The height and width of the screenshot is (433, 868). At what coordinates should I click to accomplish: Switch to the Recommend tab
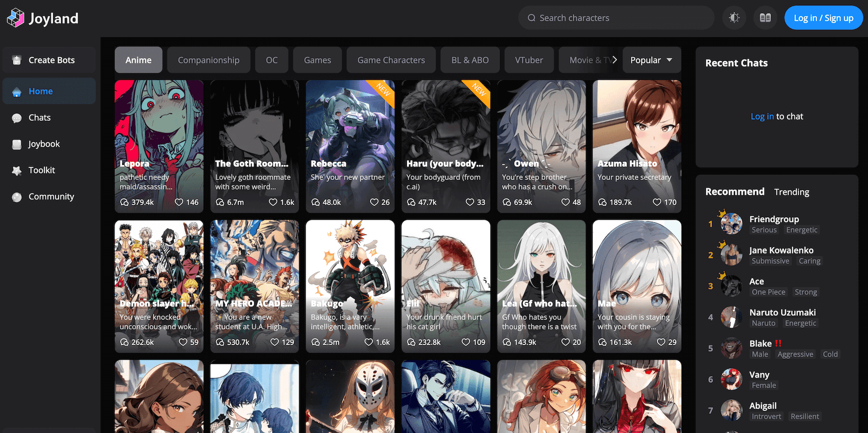coord(735,191)
